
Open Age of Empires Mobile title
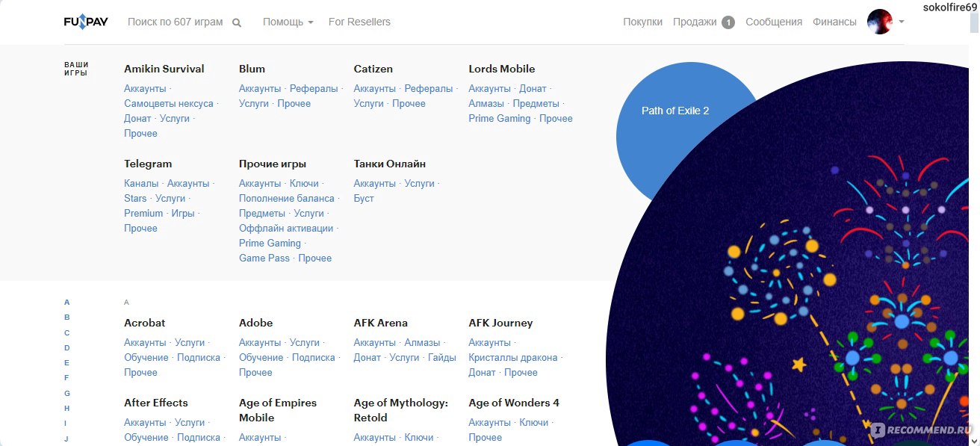278,410
